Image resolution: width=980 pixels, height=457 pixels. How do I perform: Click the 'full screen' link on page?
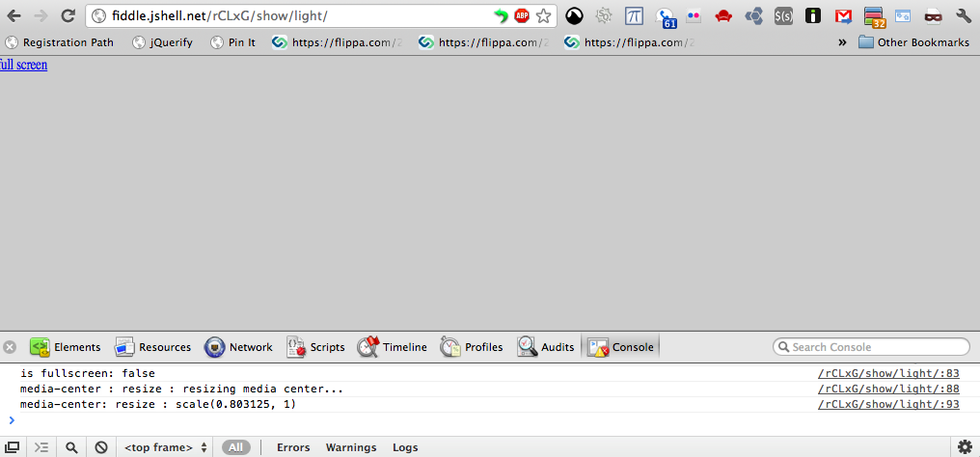pos(24,65)
